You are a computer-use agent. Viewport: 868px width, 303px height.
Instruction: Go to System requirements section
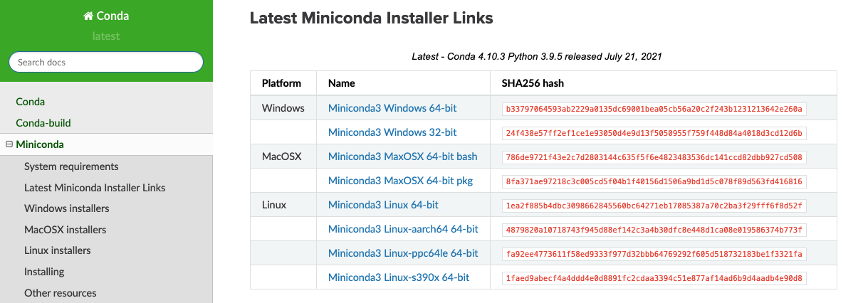pyautogui.click(x=71, y=166)
